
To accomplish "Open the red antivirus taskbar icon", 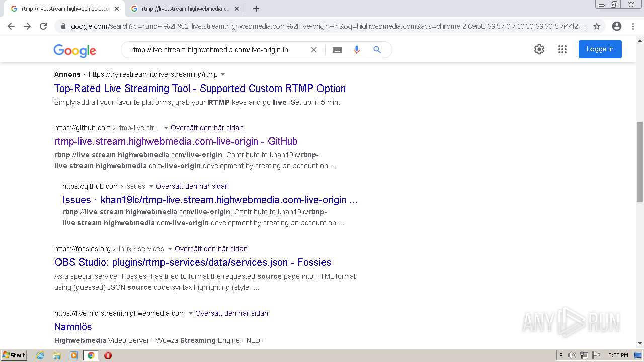I will (108, 355).
